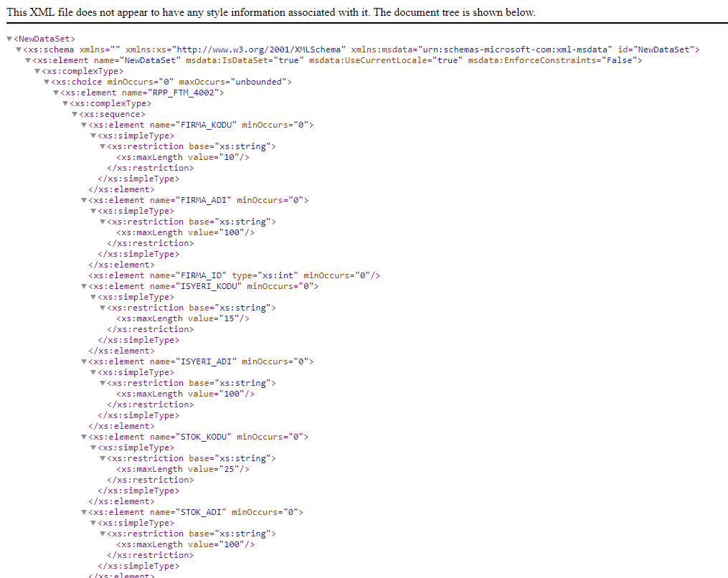Collapse the simpleType under FIRMA_KODU
Image resolution: width=728 pixels, height=578 pixels.
pos(93,136)
